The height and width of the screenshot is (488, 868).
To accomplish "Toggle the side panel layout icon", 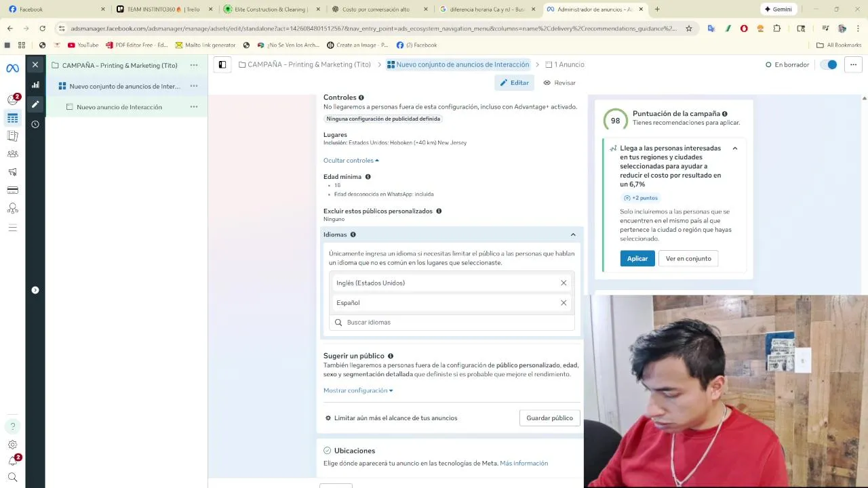I will (222, 64).
